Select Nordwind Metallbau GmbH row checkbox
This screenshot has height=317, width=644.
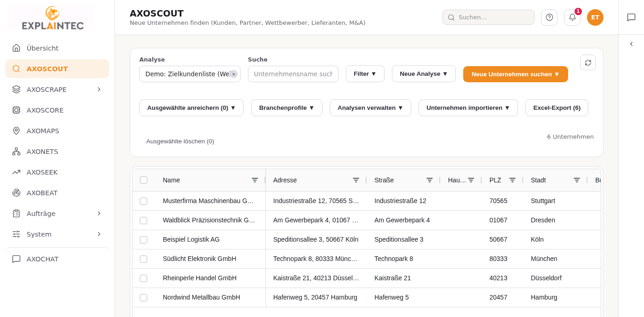[x=144, y=298]
